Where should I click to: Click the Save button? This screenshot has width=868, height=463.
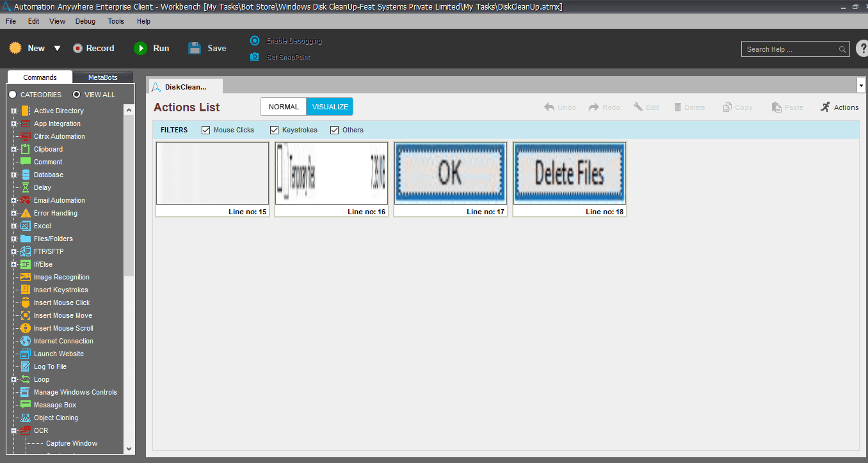pos(207,48)
